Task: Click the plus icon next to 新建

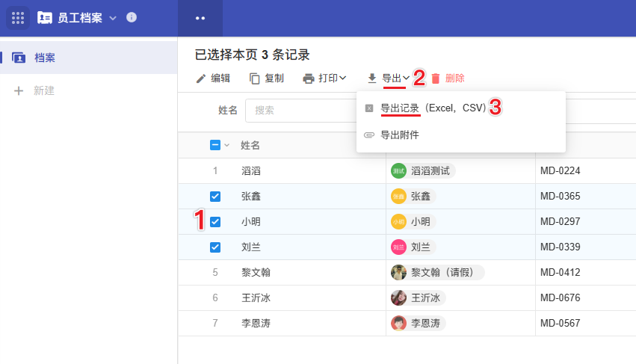Action: point(19,90)
